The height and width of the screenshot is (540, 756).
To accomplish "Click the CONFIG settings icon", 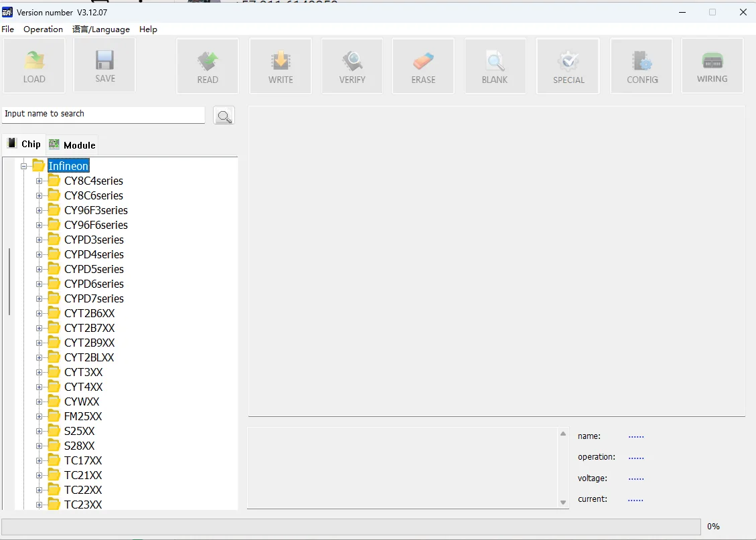I will (x=641, y=61).
